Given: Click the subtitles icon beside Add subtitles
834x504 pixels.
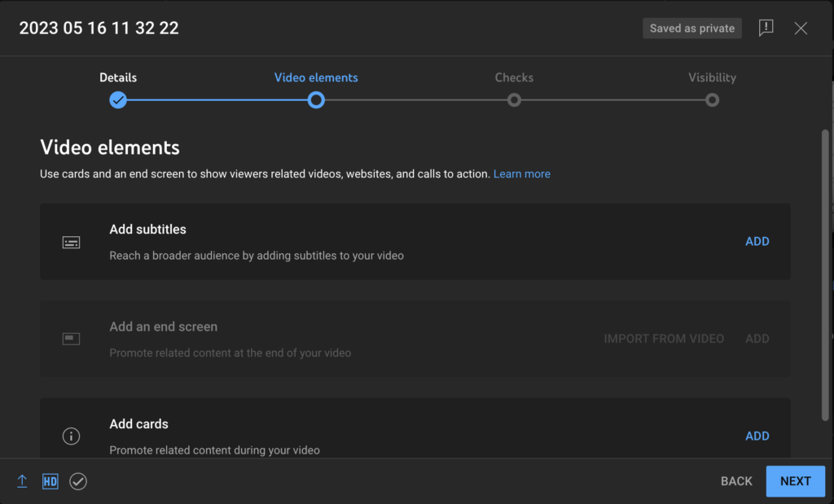Looking at the screenshot, I should [x=71, y=242].
